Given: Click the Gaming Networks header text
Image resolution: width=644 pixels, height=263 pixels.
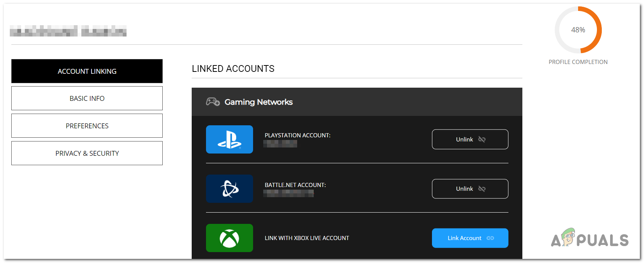Looking at the screenshot, I should pos(259,102).
